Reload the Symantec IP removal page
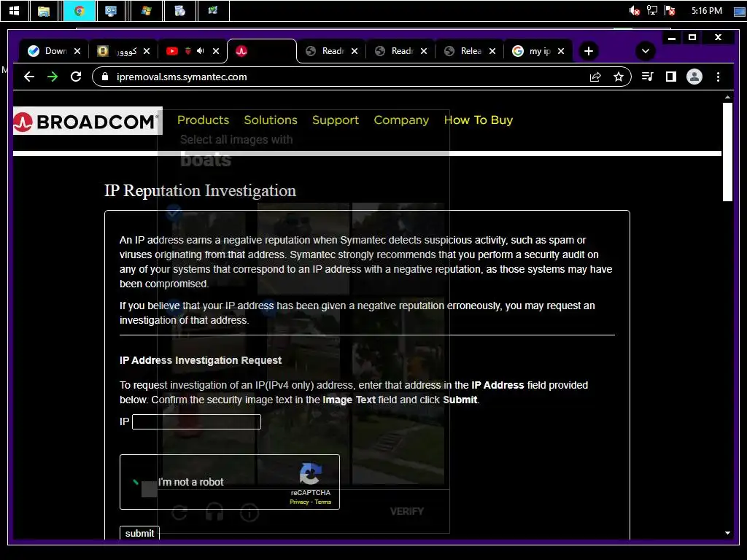Screen dimensions: 747x560 click(76, 77)
